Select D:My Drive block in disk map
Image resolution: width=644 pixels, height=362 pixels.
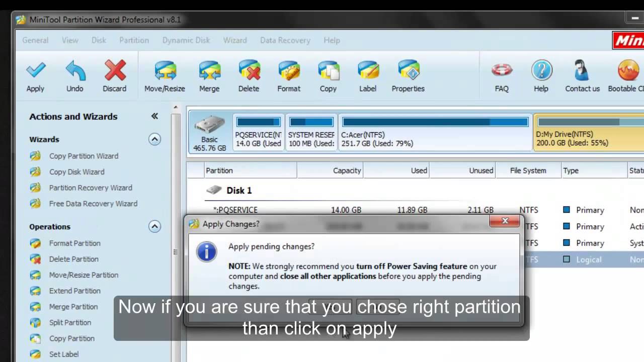point(589,132)
